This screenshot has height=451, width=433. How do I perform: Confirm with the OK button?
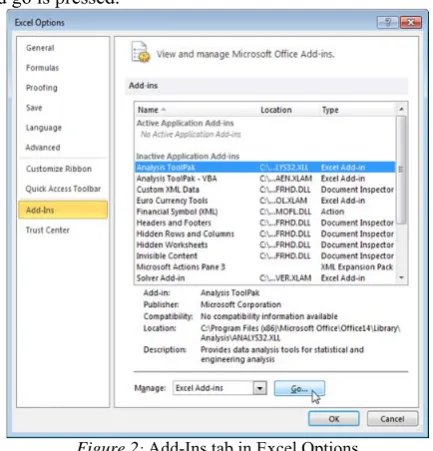(x=334, y=419)
